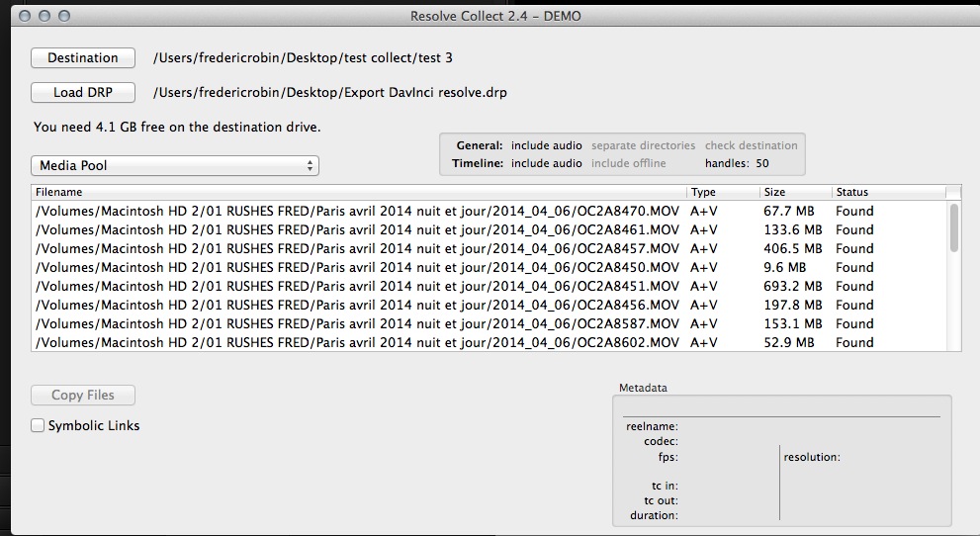This screenshot has width=980, height=536.
Task: Open the Media Pool dropdown
Action: (x=174, y=166)
